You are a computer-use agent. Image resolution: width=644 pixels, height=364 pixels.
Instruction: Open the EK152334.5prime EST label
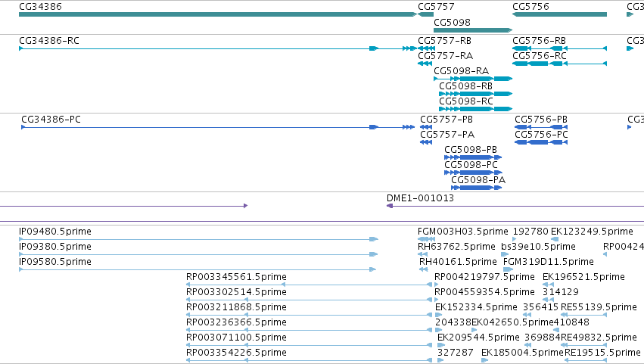pos(476,308)
